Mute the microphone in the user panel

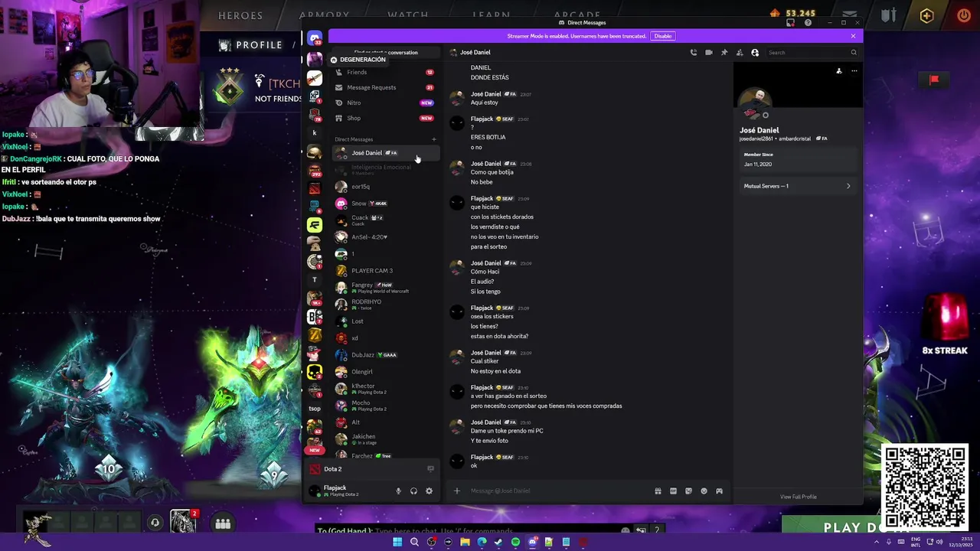(398, 491)
